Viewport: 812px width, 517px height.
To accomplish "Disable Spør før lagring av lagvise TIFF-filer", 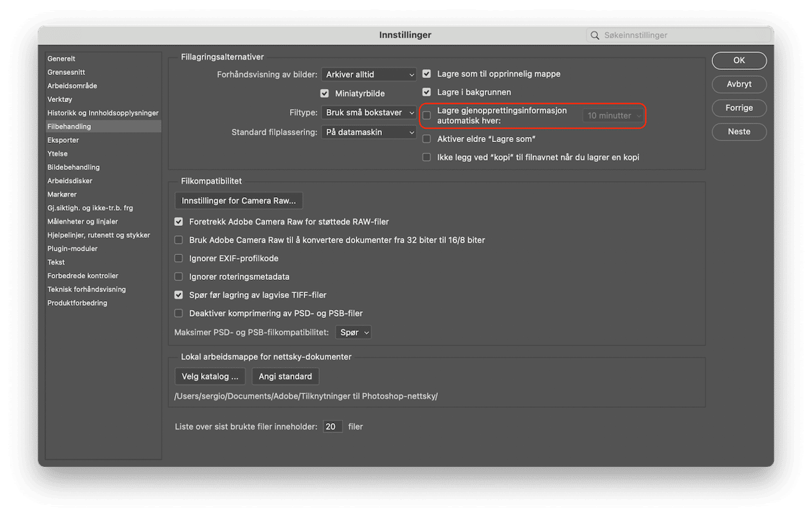I will pos(178,295).
